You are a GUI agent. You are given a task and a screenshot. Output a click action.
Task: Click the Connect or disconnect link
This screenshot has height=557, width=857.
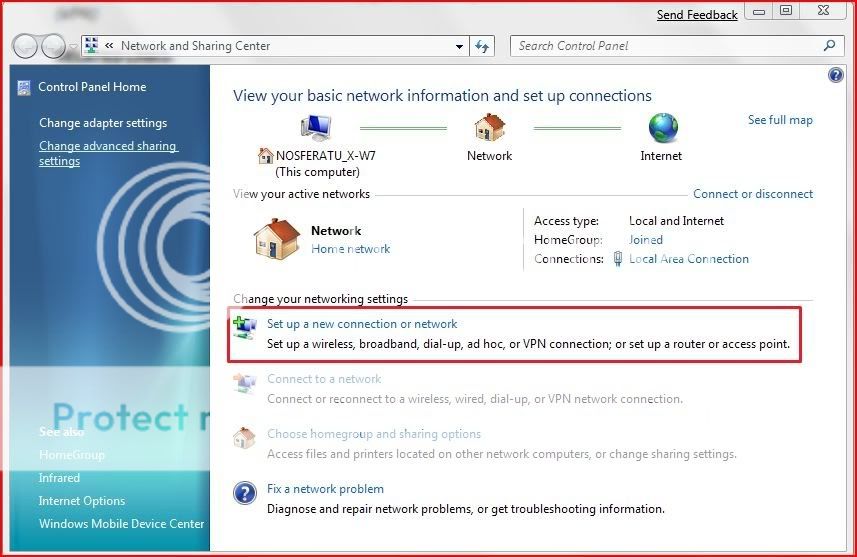pos(753,194)
